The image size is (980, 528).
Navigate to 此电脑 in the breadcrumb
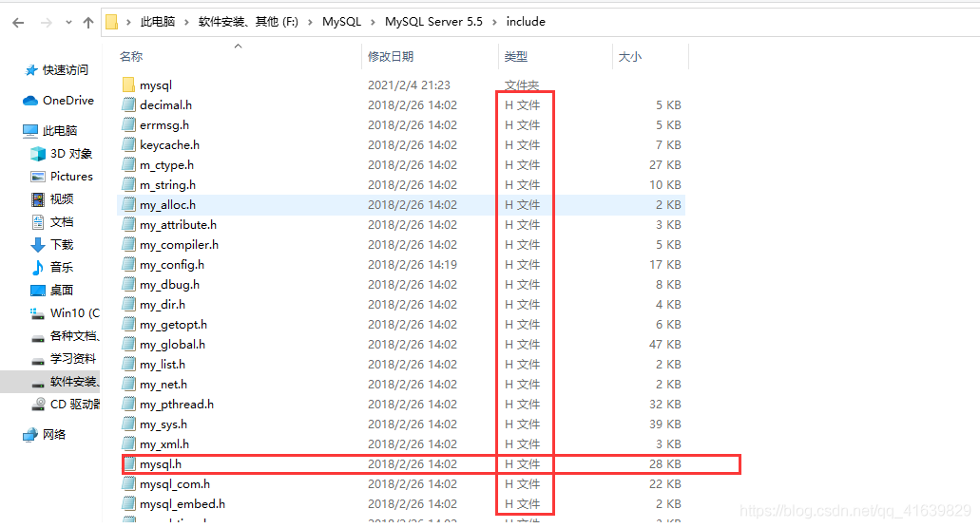(158, 22)
